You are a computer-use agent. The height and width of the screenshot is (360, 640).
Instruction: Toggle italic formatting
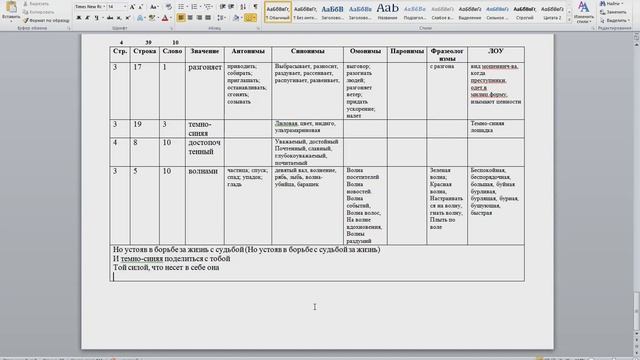87,18
